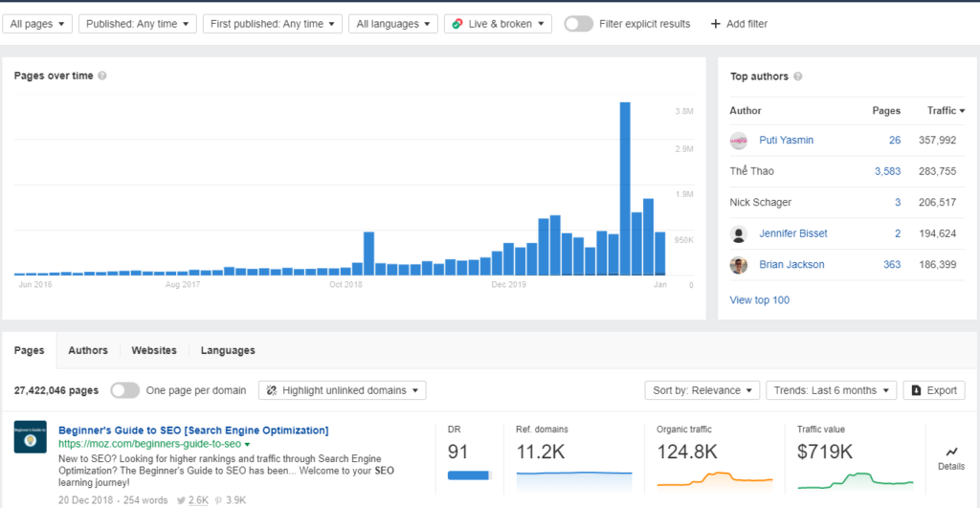
Task: Expand the green arrow beside moz.com URL
Action: [248, 445]
